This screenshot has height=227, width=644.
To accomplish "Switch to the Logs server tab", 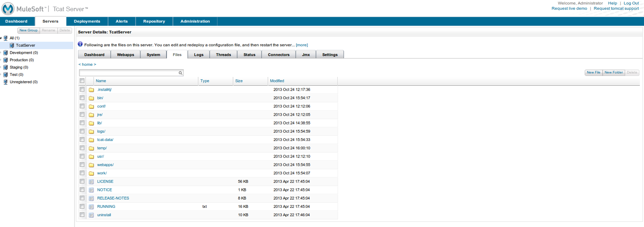I will tap(199, 55).
